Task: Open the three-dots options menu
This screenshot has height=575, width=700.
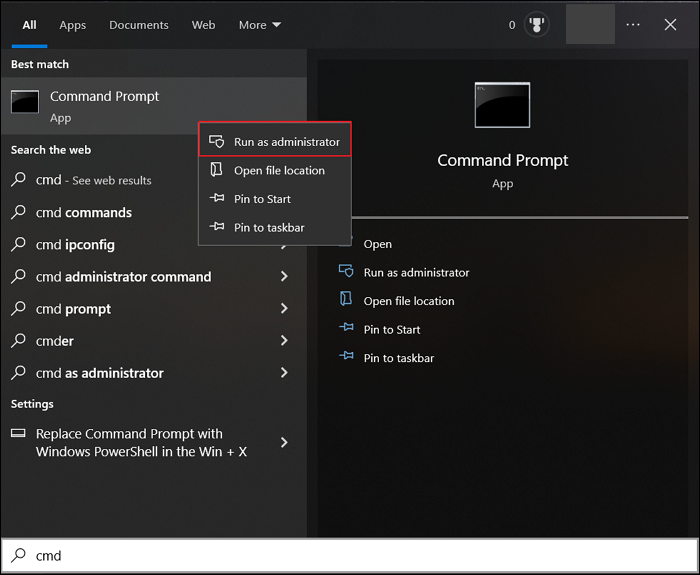Action: click(x=633, y=25)
